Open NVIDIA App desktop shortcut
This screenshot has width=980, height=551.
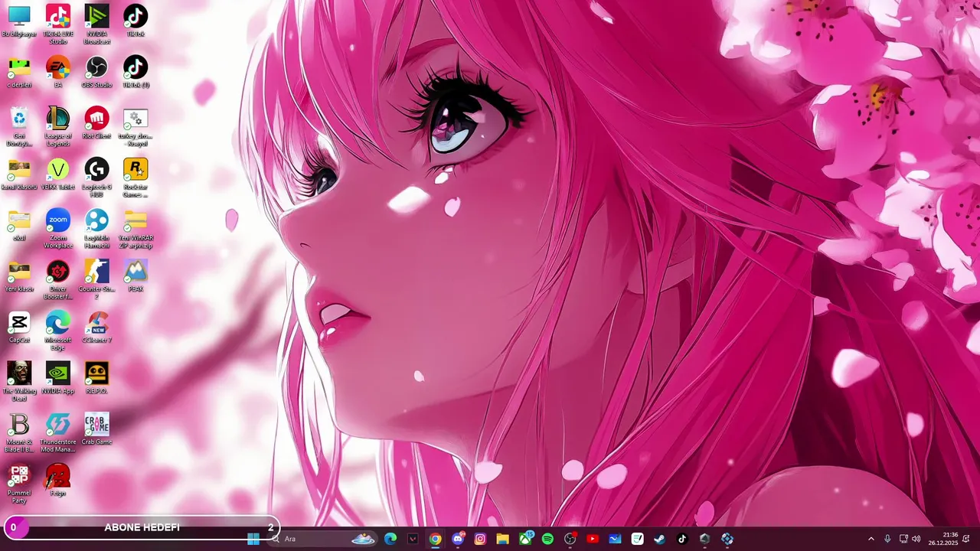58,378
